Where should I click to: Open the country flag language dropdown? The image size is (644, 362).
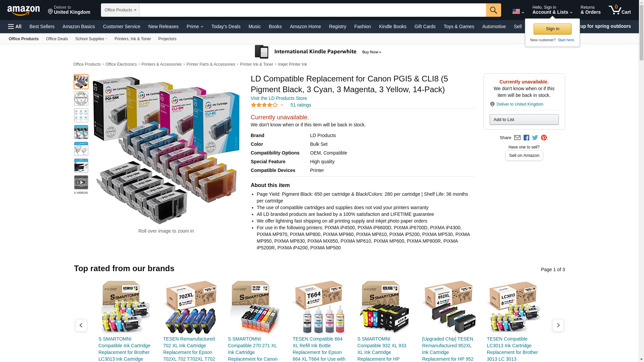(x=518, y=12)
